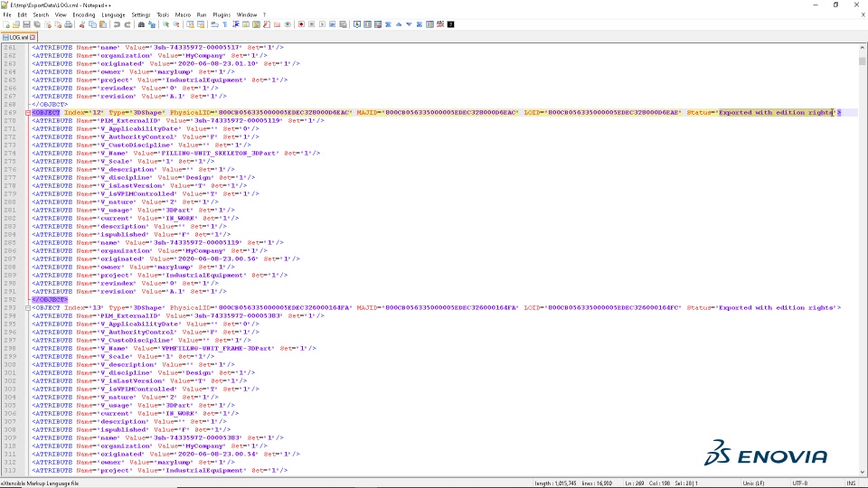Close the LOG.xml tab with its X
The image size is (868, 488).
pyautogui.click(x=33, y=37)
